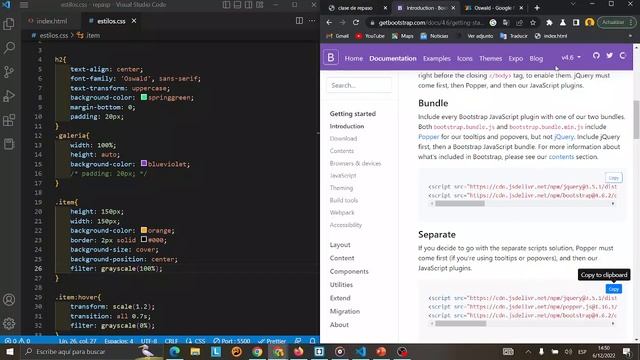Toggle the secondary sidebar layout icon in VS Code
The image size is (640, 360).
pyautogui.click(x=249, y=5)
